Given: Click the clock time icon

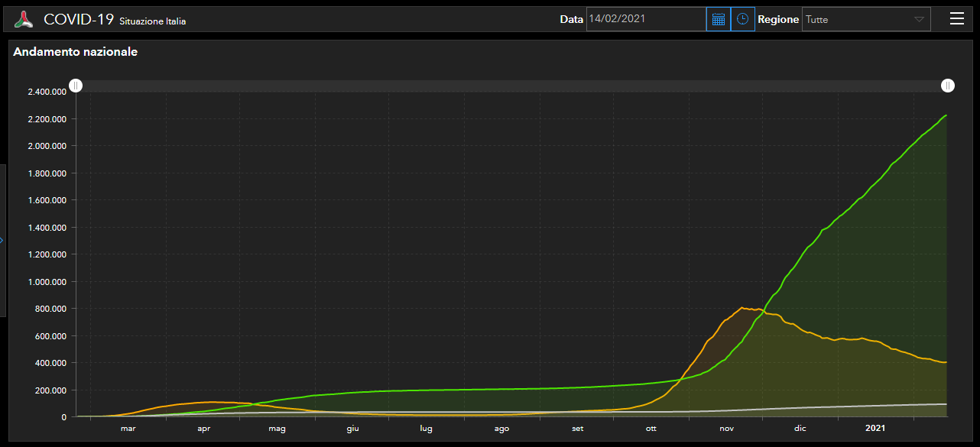Looking at the screenshot, I should point(743,19).
